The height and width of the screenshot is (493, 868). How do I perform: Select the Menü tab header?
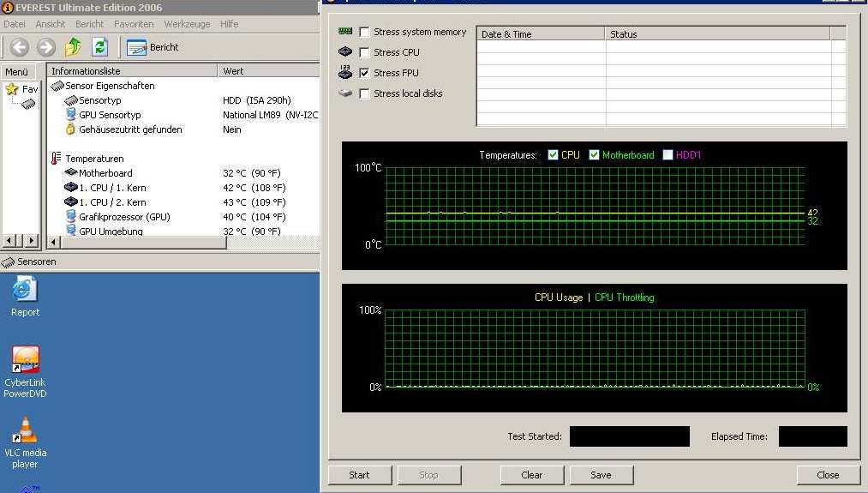tap(18, 71)
